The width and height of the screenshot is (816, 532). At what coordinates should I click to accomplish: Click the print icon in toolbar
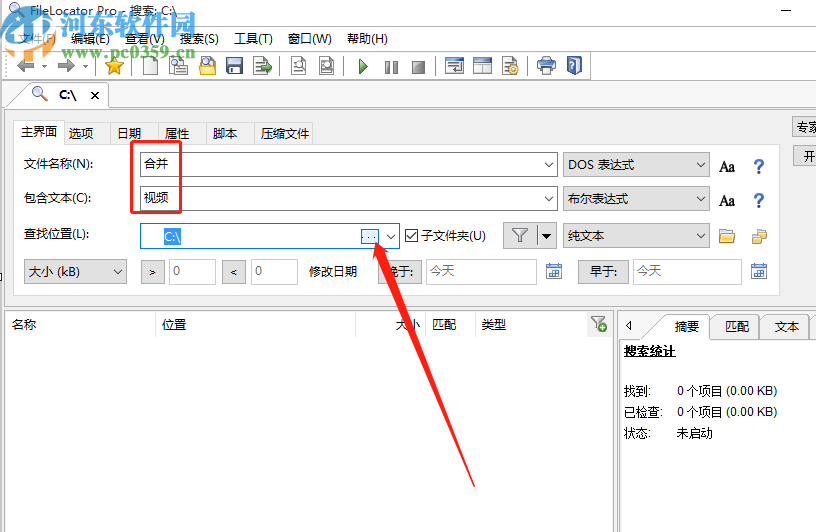[x=546, y=66]
